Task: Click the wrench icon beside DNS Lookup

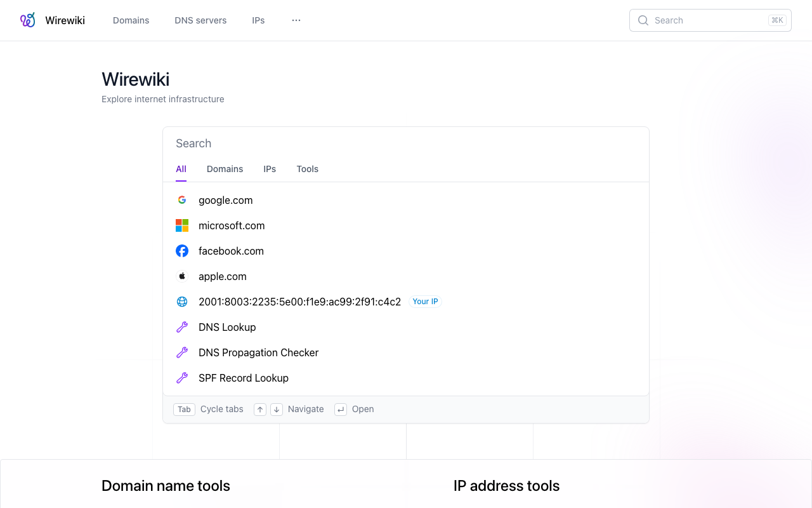Action: (x=182, y=327)
